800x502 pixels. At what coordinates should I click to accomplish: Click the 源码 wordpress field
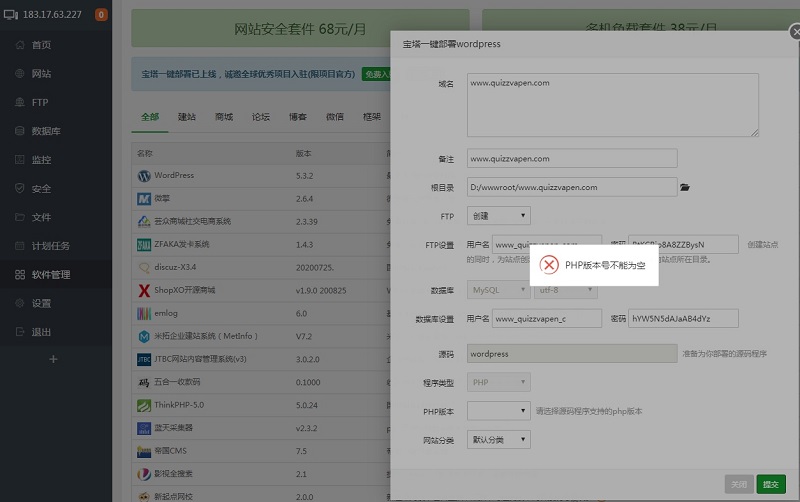point(572,354)
